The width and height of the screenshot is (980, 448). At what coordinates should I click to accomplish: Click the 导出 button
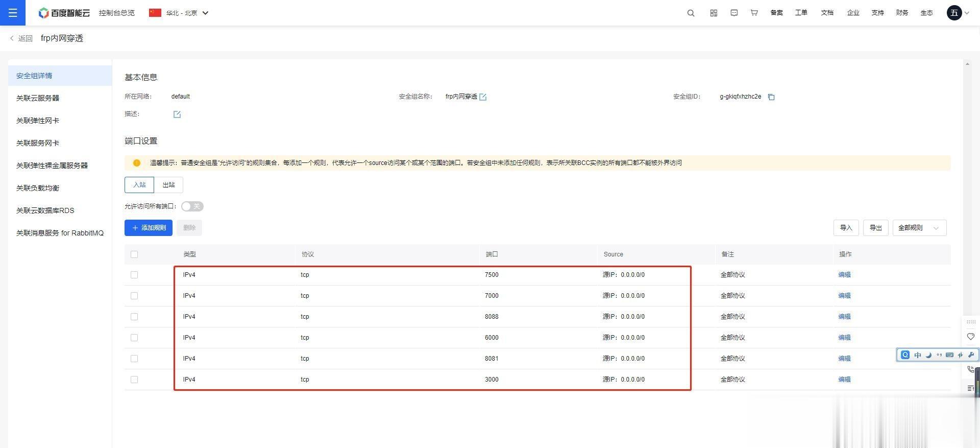click(876, 228)
